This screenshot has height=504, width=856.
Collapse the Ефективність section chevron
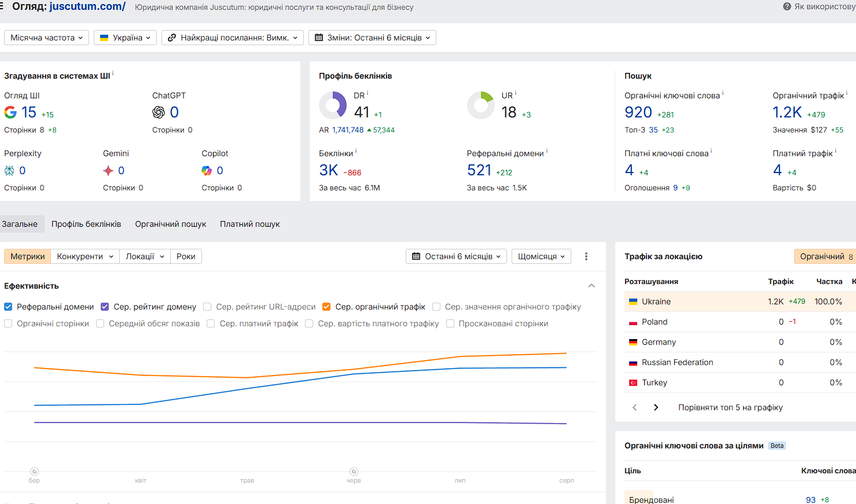(592, 286)
